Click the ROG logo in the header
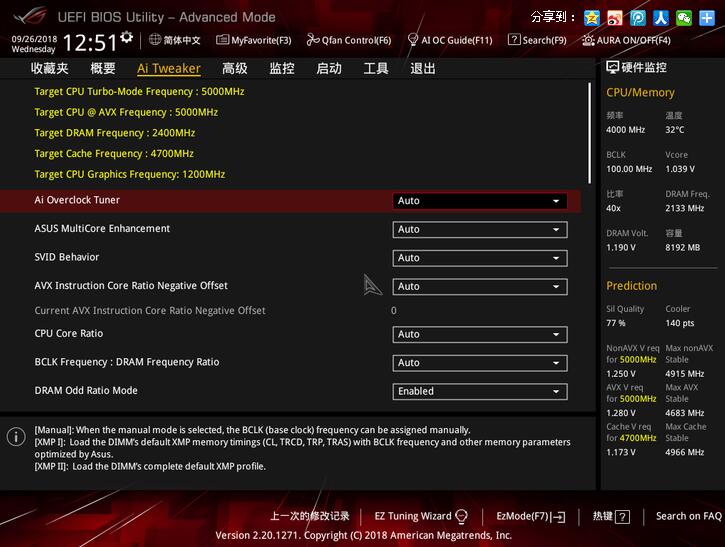The width and height of the screenshot is (725, 547). coord(30,16)
